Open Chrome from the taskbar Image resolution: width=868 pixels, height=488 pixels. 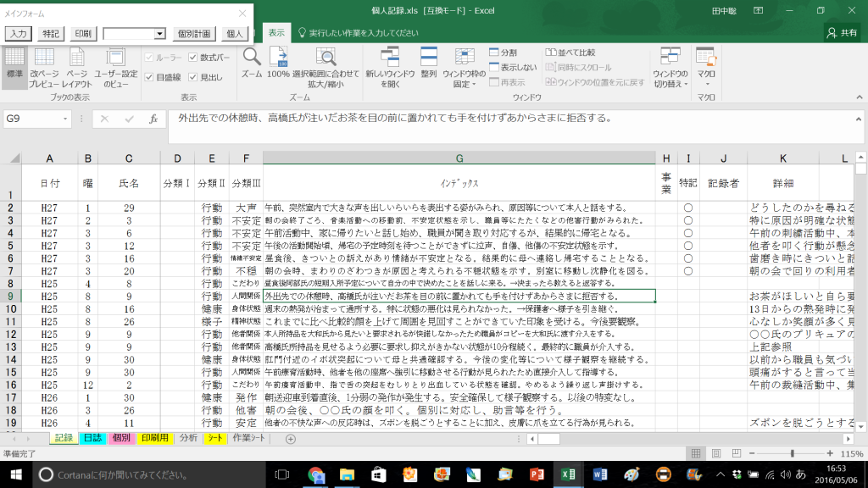point(315,474)
